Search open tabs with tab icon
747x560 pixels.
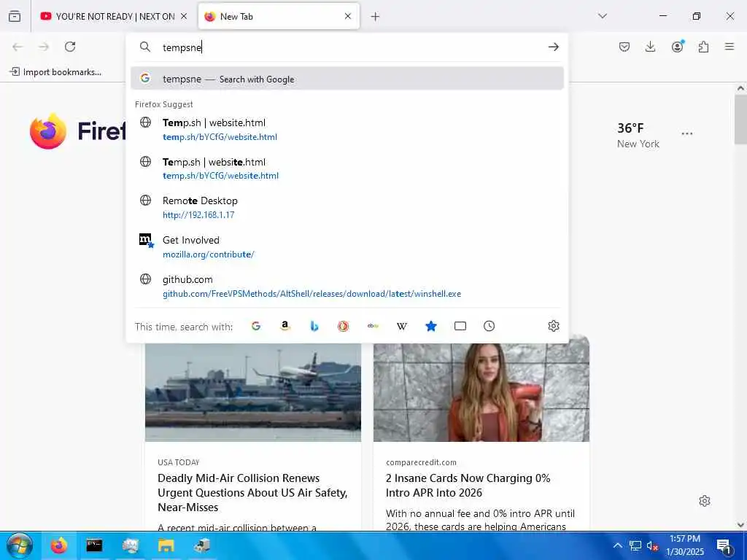pos(460,326)
